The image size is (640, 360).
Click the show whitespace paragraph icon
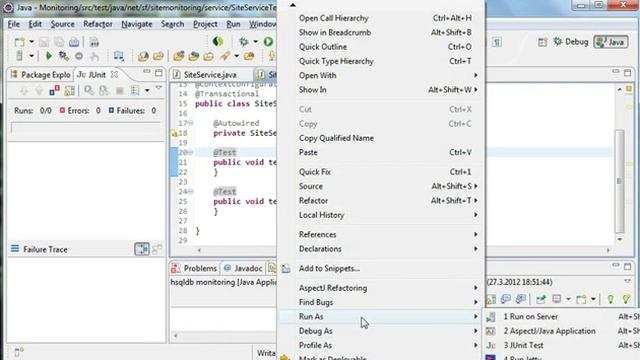pos(497,42)
